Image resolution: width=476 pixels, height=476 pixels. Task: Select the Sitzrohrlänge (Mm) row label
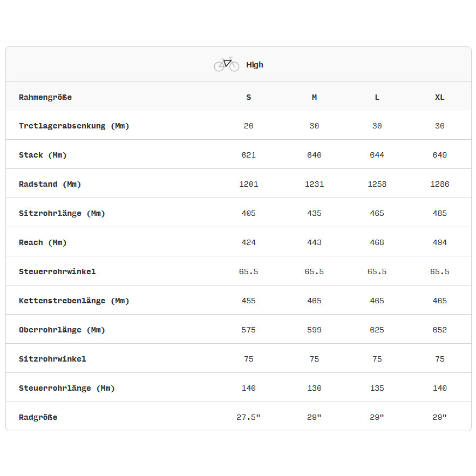click(x=62, y=213)
